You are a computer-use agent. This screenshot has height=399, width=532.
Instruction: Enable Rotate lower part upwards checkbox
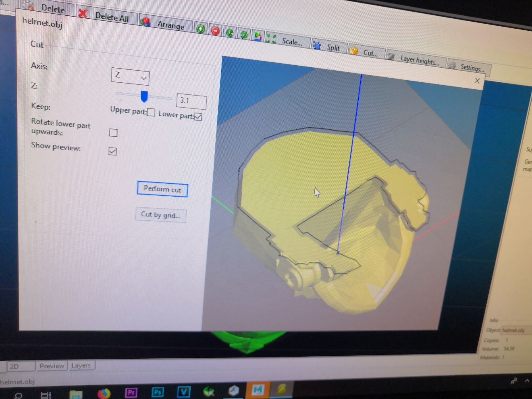[x=113, y=133]
